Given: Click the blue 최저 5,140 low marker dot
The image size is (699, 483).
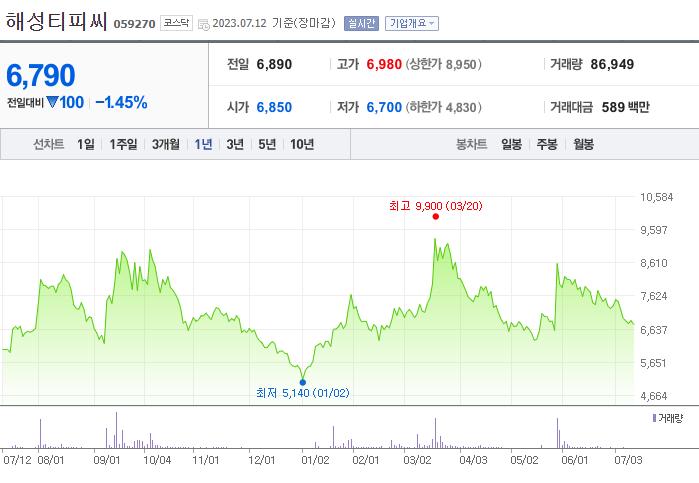Looking at the screenshot, I should [303, 382].
